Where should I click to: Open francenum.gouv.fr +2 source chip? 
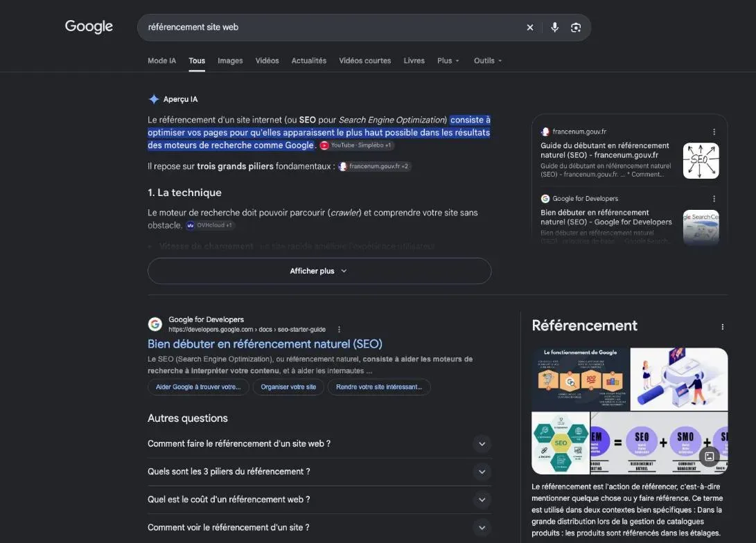point(375,166)
